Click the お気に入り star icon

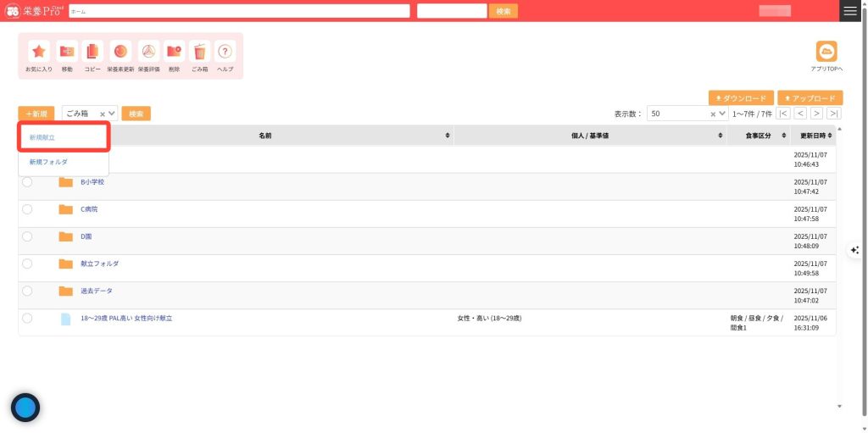[39, 52]
